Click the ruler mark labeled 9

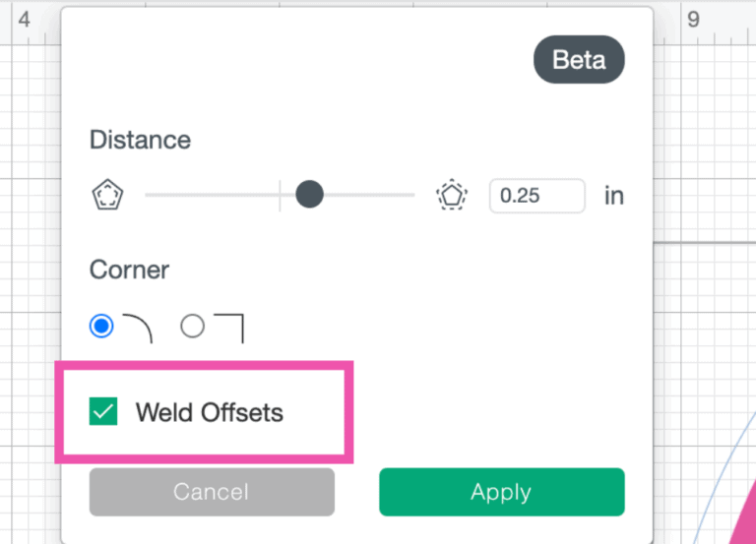click(694, 20)
